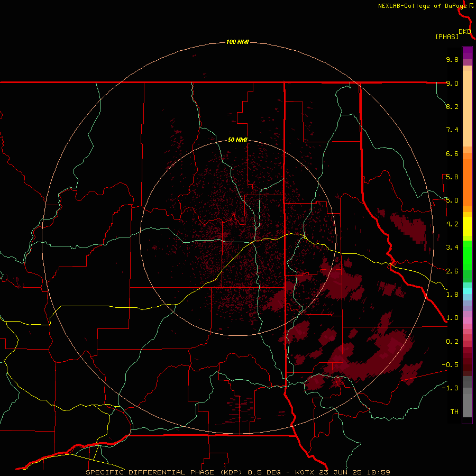
Task: Click the yellow swatch in the color scale
Action: tap(467, 226)
